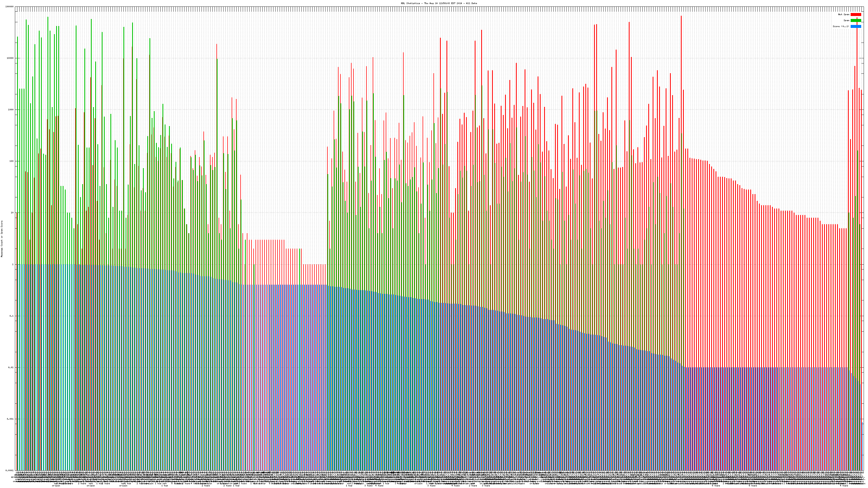Image resolution: width=868 pixels, height=488 pixels.
Task: Select the 'Score (0..1)' legend label
Action: [x=841, y=26]
